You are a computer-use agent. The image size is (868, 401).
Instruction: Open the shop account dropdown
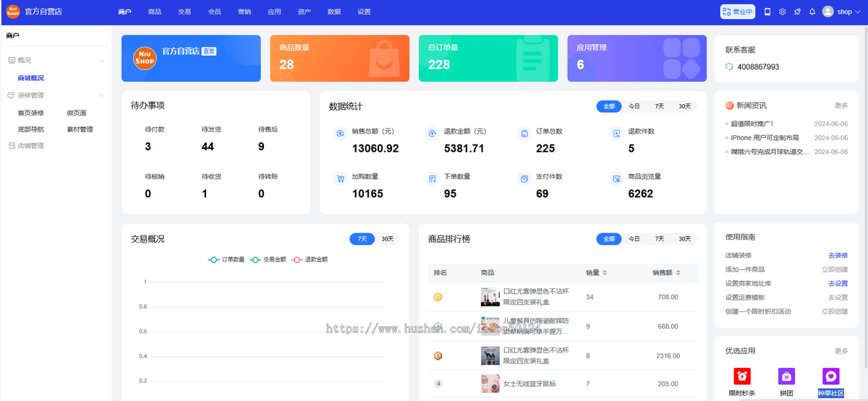tap(843, 12)
